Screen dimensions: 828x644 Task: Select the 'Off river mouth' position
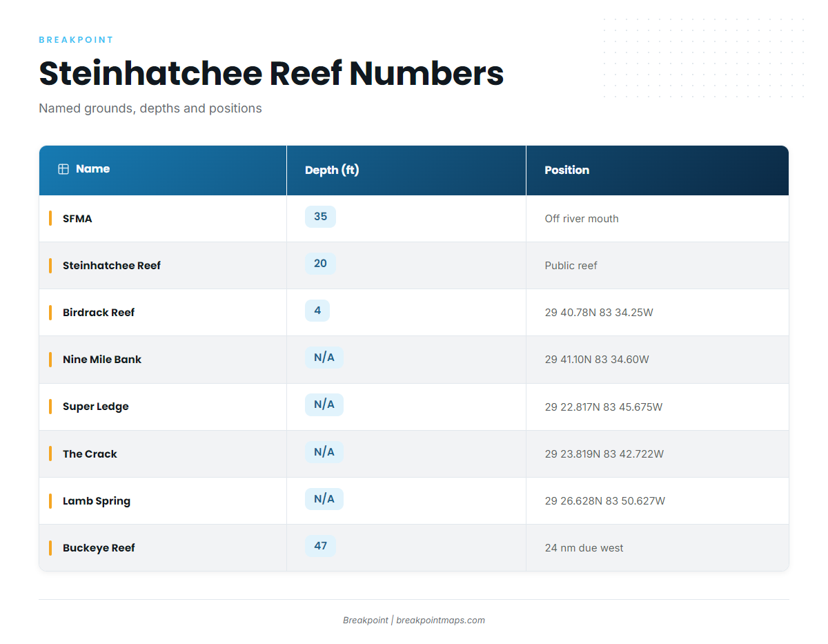coord(582,219)
